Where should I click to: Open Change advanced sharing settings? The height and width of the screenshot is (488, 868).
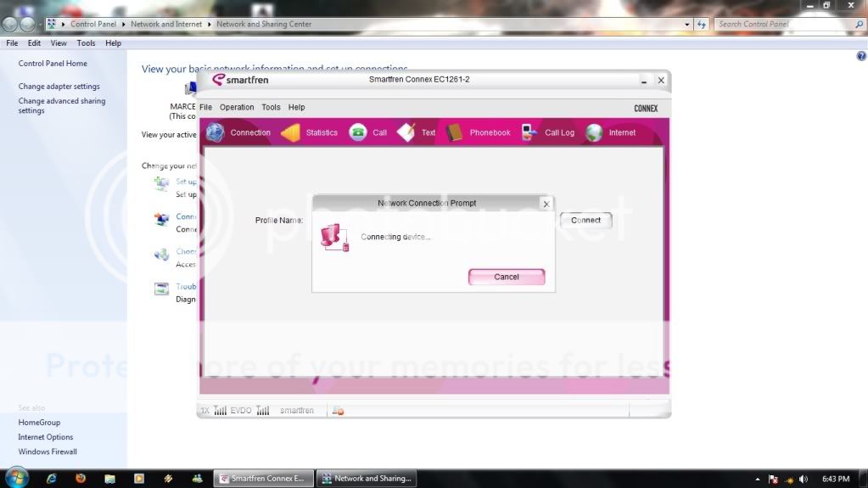(62, 106)
